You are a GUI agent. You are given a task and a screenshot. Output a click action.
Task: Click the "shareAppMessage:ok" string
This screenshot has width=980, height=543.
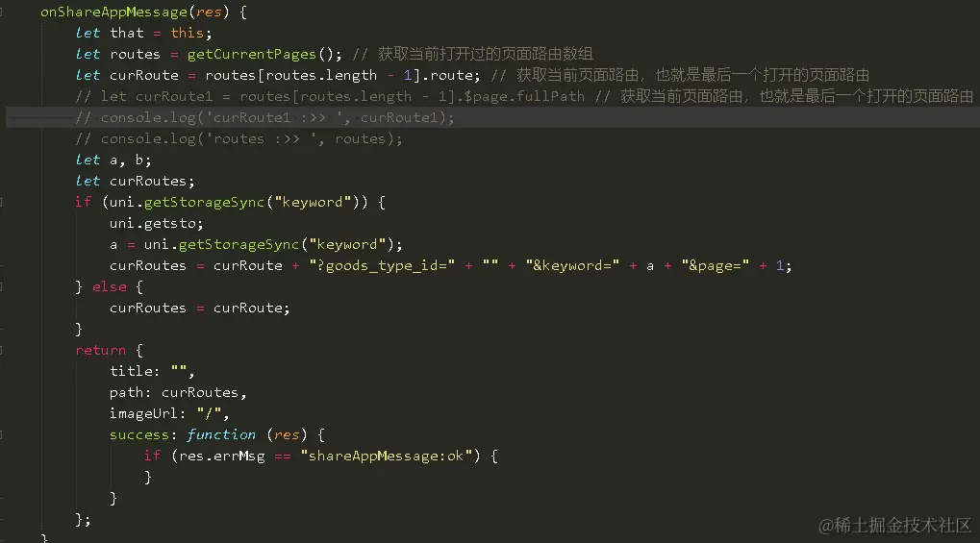coord(386,457)
